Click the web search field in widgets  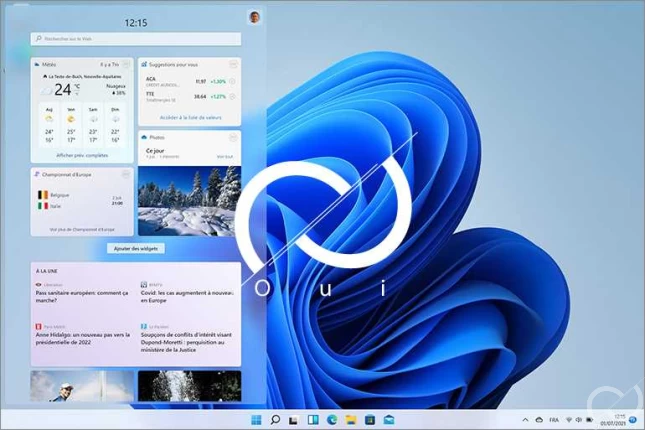point(136,39)
